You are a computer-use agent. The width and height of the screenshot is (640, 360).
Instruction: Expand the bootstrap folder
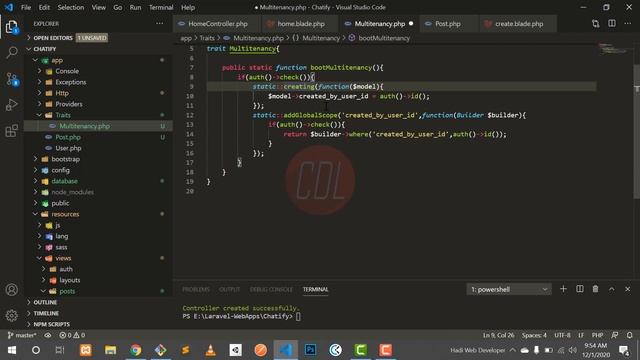98,159
